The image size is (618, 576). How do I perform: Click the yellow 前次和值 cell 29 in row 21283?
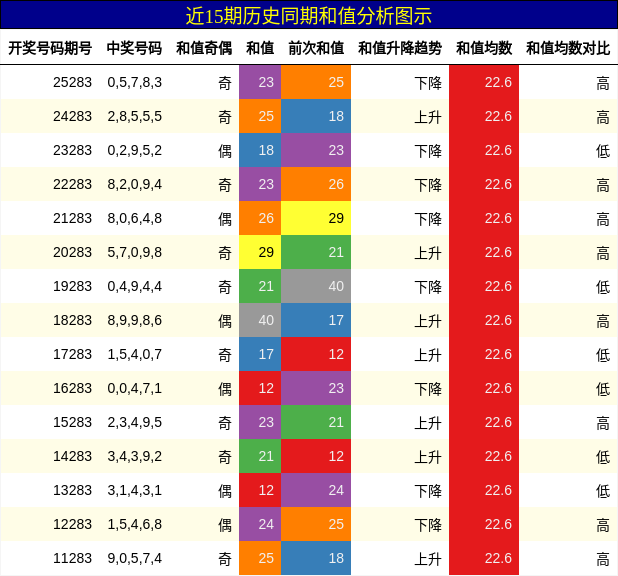[316, 218]
